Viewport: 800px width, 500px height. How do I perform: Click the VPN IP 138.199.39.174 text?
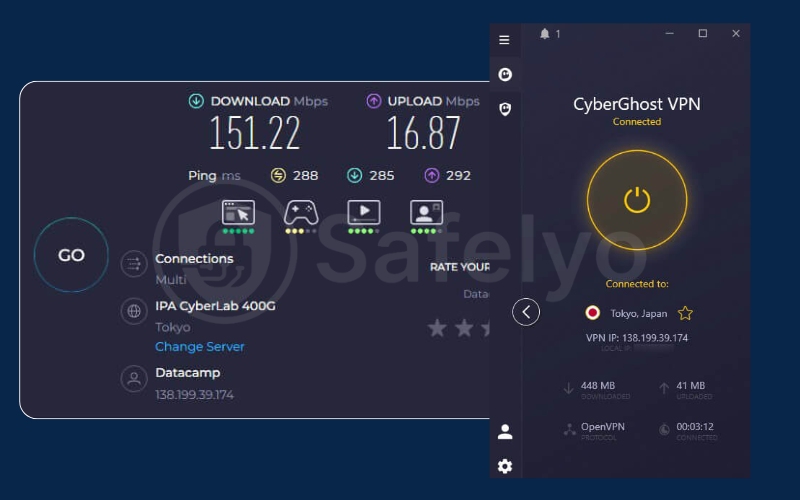pos(637,338)
